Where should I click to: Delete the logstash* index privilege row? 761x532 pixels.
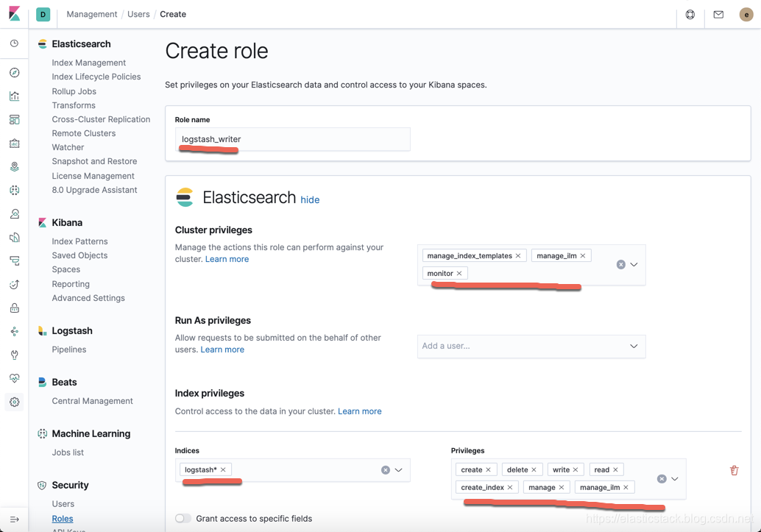tap(735, 470)
